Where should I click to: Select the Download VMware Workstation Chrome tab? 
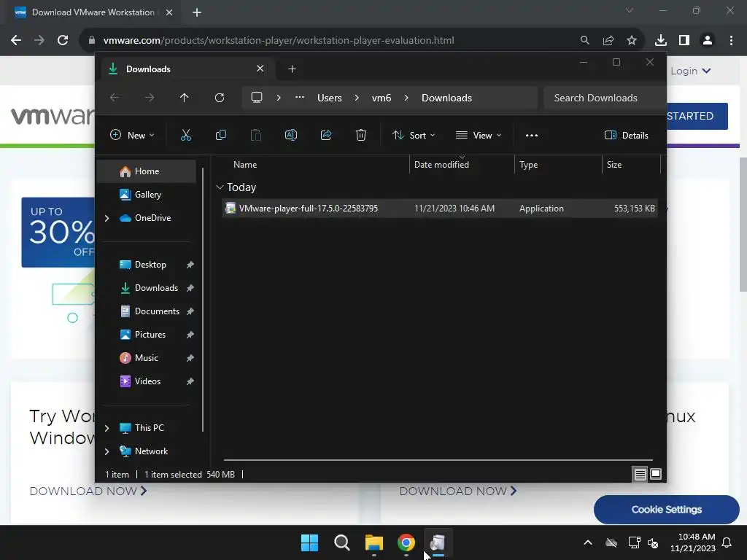point(93,12)
